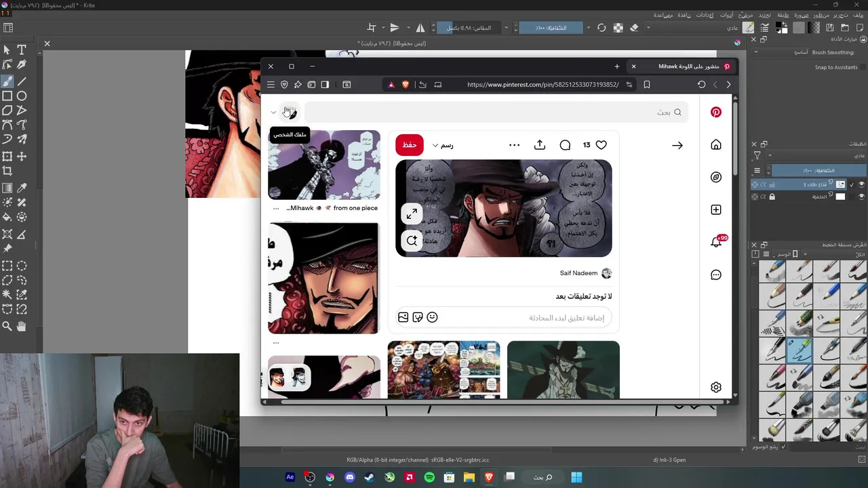
Task: Select the Pan hand tool
Action: [x=22, y=326]
